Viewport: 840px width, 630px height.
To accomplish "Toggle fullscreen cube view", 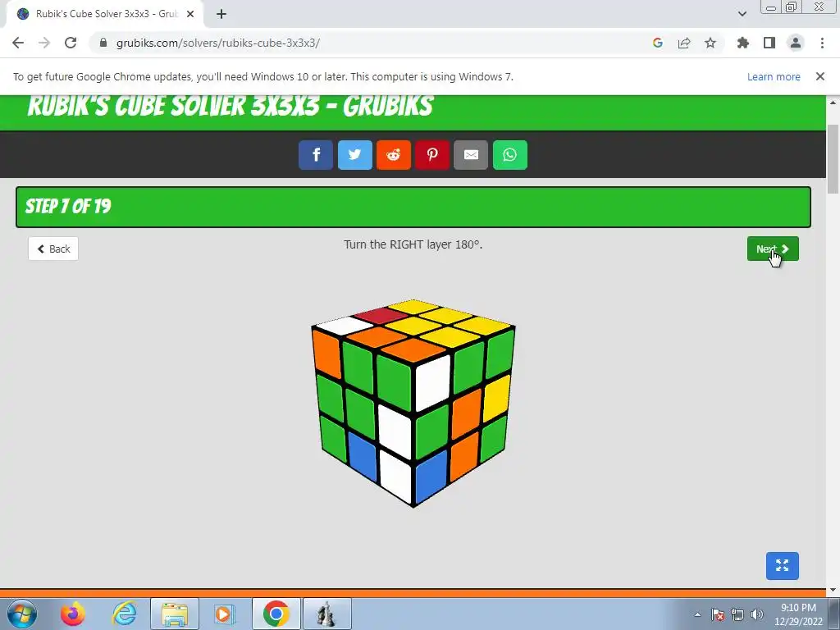I will (782, 566).
